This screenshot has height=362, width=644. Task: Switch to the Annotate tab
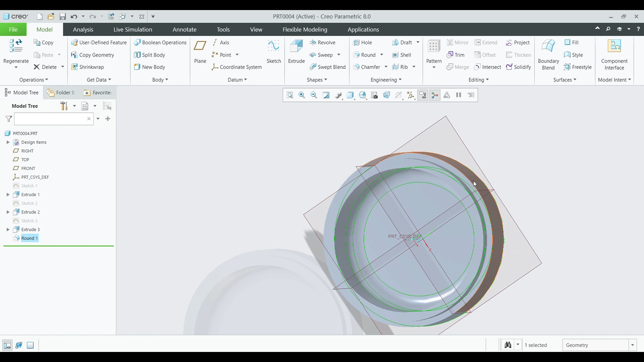(x=184, y=29)
